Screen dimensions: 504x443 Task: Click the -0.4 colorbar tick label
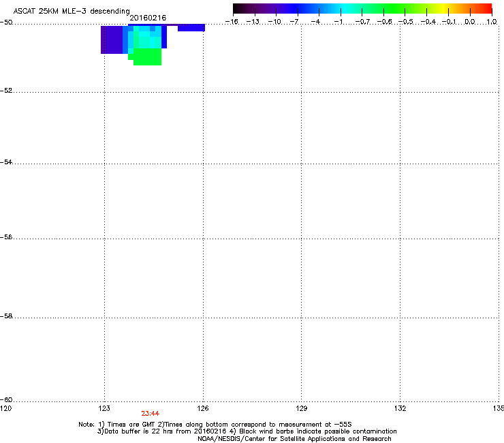(428, 22)
